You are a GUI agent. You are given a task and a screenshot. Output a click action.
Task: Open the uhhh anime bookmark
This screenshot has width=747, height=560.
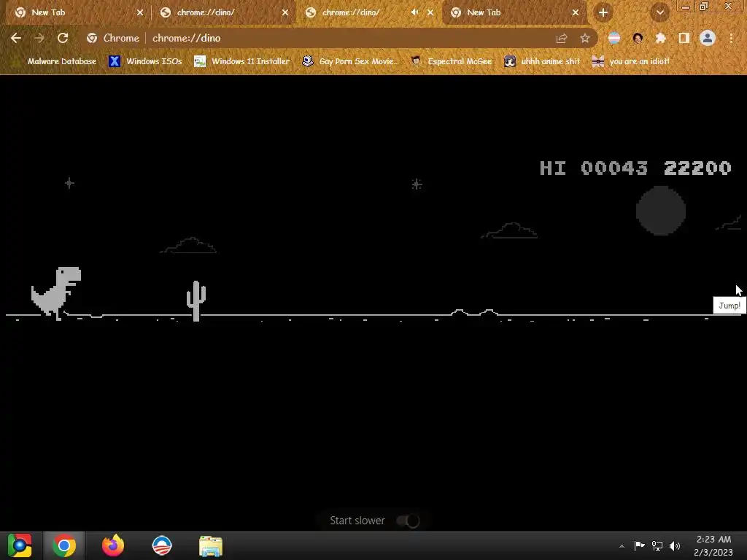coord(543,61)
